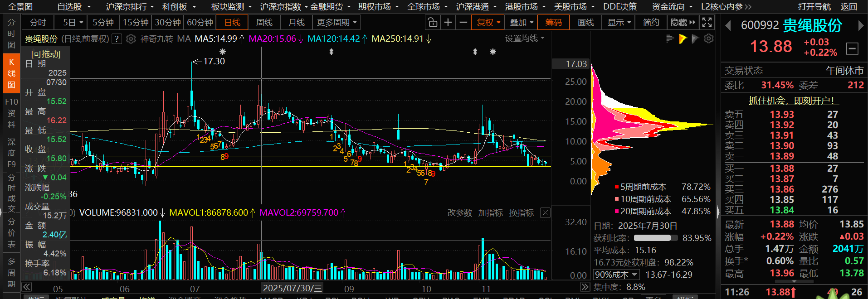Open 分时图 side panel
This screenshot has height=299, width=868.
pyautogui.click(x=11, y=34)
